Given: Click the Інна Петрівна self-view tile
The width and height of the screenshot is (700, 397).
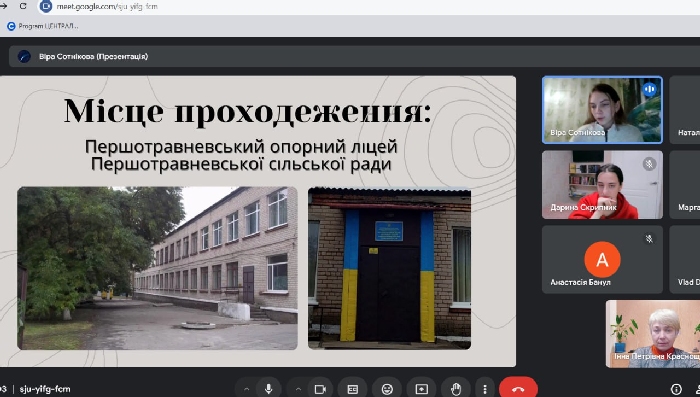Looking at the screenshot, I should pyautogui.click(x=653, y=334).
